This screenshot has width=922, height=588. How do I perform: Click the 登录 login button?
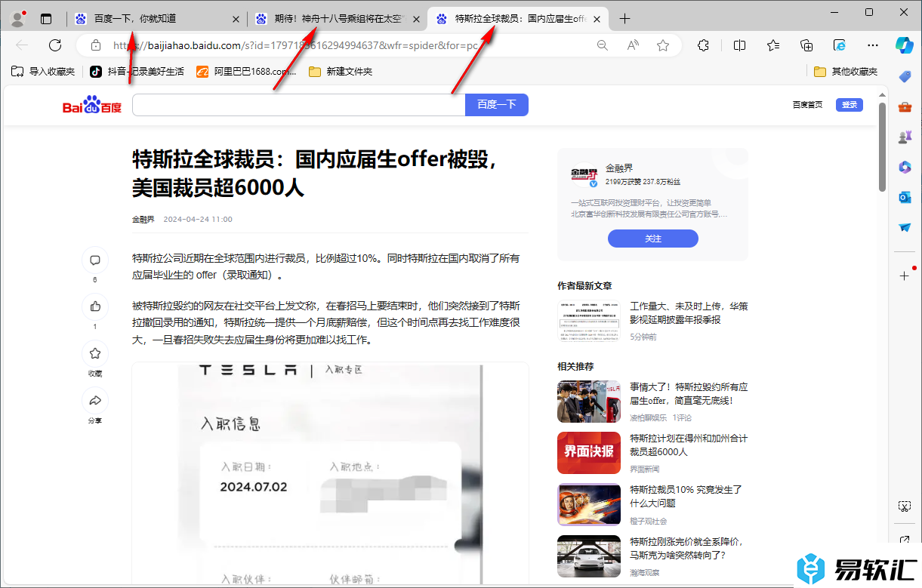[850, 105]
